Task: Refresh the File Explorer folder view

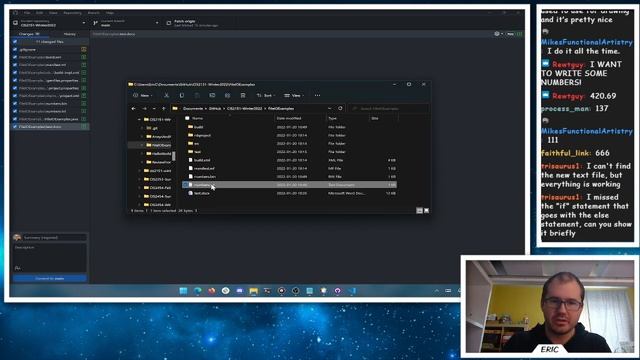Action: point(340,109)
